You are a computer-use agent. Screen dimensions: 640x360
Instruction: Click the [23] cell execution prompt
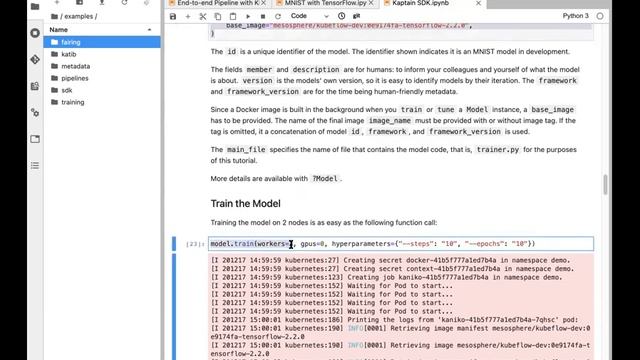(x=195, y=244)
